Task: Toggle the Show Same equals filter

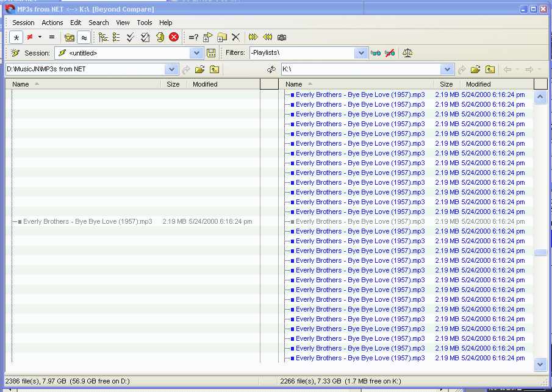Action: [52, 37]
